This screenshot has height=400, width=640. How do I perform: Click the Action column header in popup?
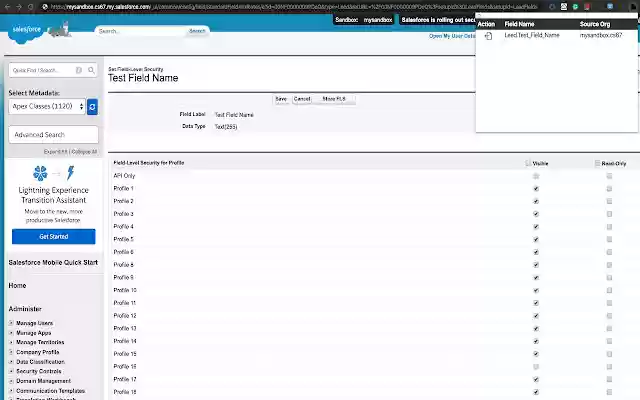486,24
